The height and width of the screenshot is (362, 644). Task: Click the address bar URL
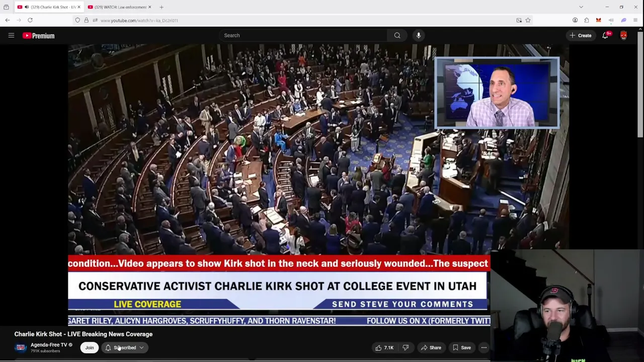(139, 21)
